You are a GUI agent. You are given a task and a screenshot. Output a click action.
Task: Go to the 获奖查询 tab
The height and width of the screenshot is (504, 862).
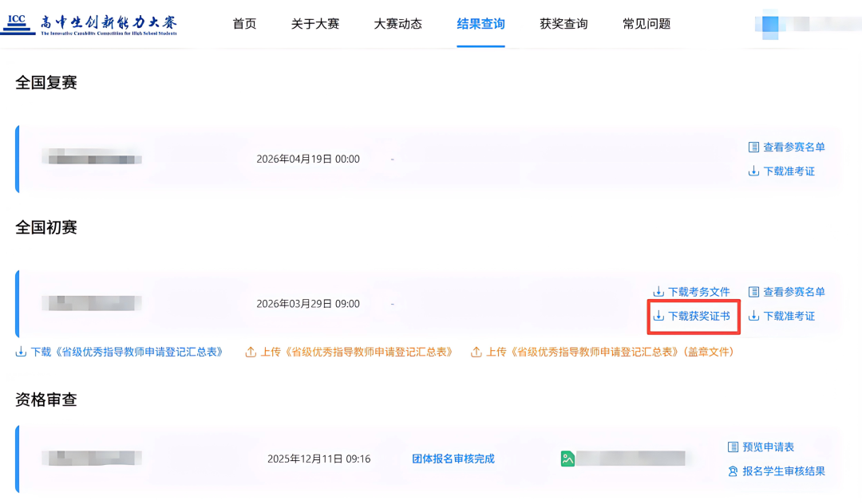pos(563,24)
